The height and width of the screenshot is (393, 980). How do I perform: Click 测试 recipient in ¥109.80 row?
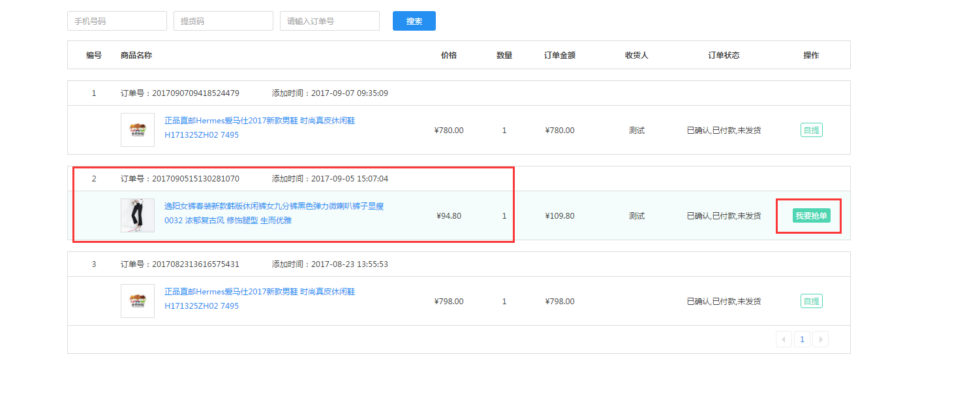tap(637, 216)
